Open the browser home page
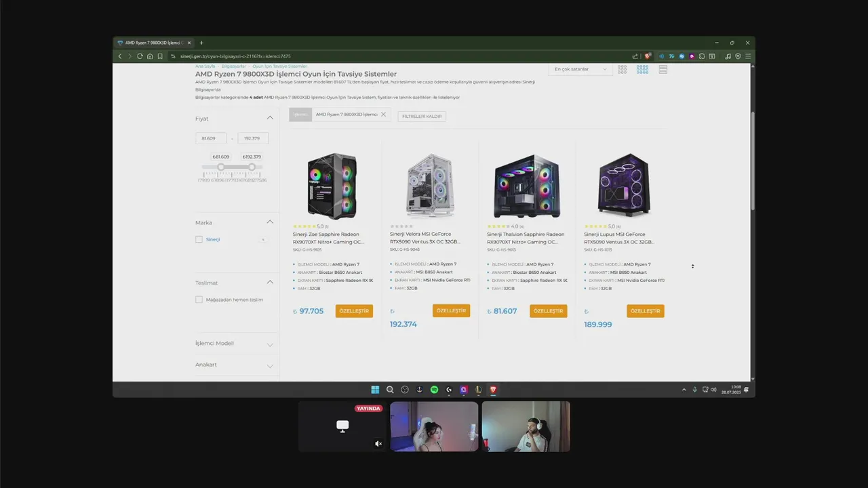This screenshot has height=488, width=868. (x=150, y=56)
